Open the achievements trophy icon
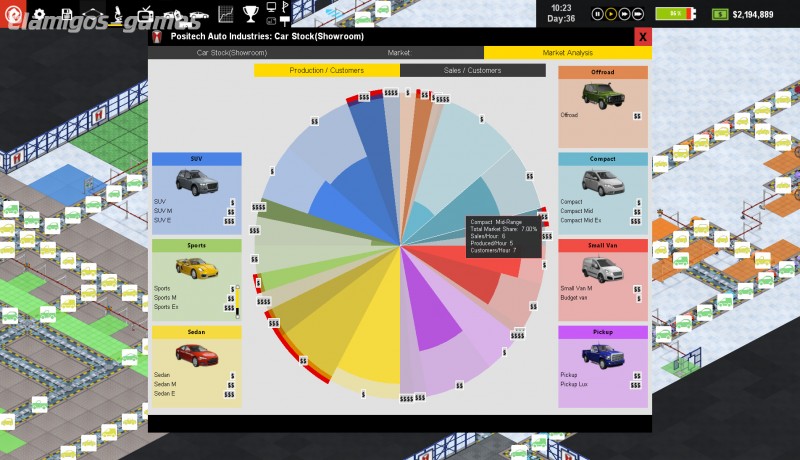The width and height of the screenshot is (800, 460). pyautogui.click(x=251, y=14)
